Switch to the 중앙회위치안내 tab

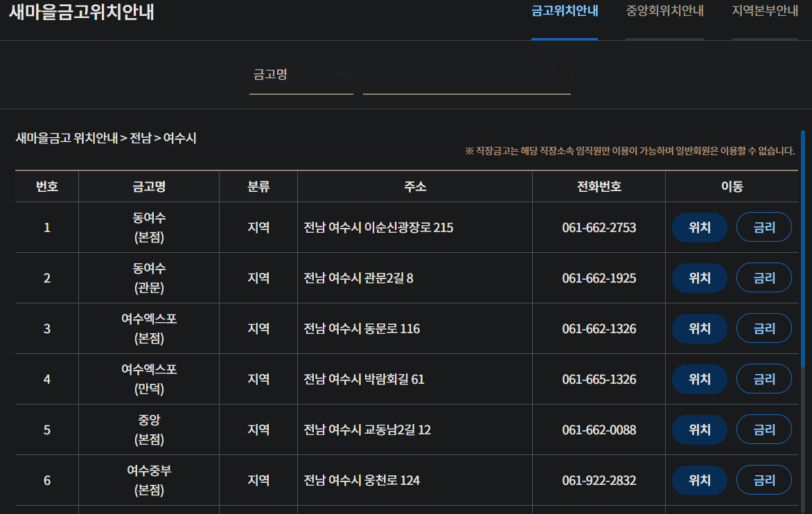(664, 11)
